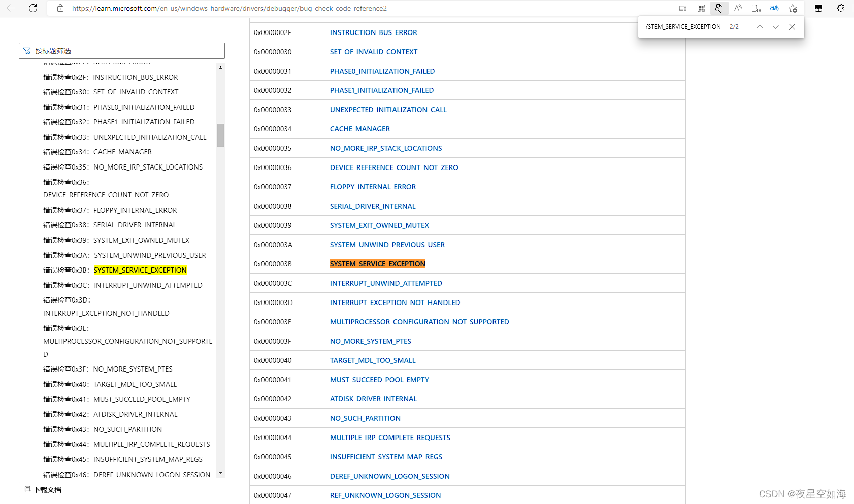The height and width of the screenshot is (504, 854).
Task: Open SYSTEM_UNWIND_PREVIOUS_USER table link
Action: pyautogui.click(x=387, y=245)
